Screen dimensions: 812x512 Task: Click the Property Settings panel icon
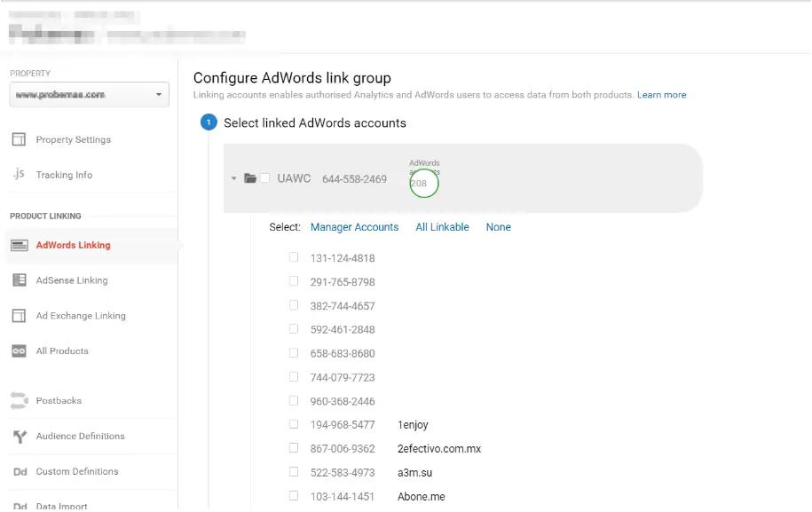[19, 139]
